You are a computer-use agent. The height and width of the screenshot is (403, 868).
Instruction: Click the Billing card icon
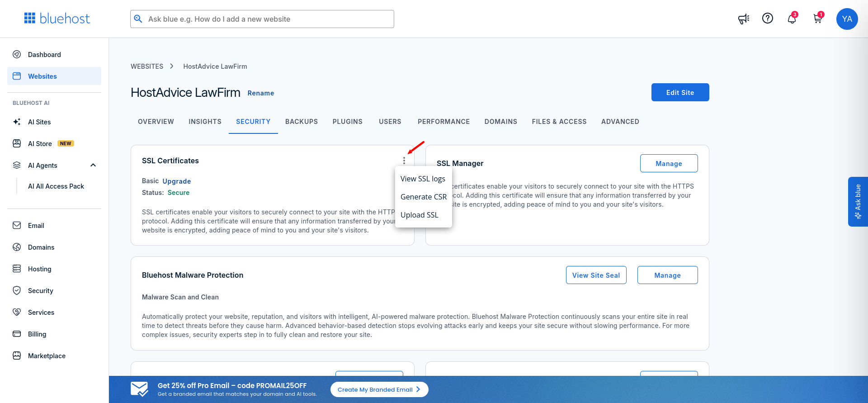[17, 334]
